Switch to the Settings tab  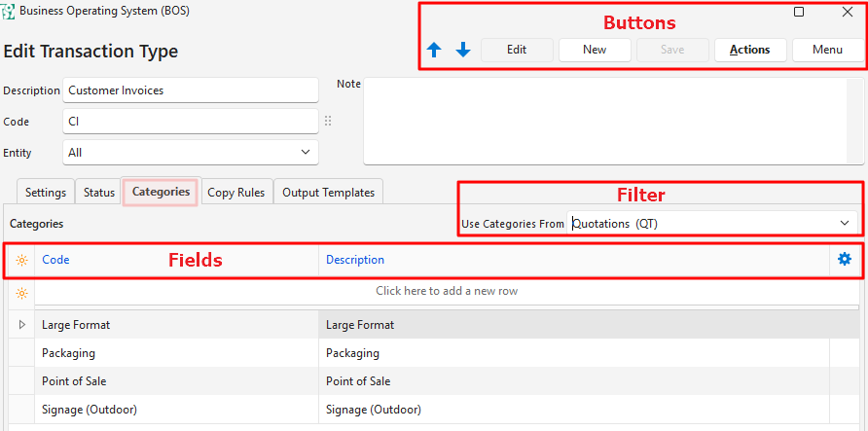click(46, 193)
